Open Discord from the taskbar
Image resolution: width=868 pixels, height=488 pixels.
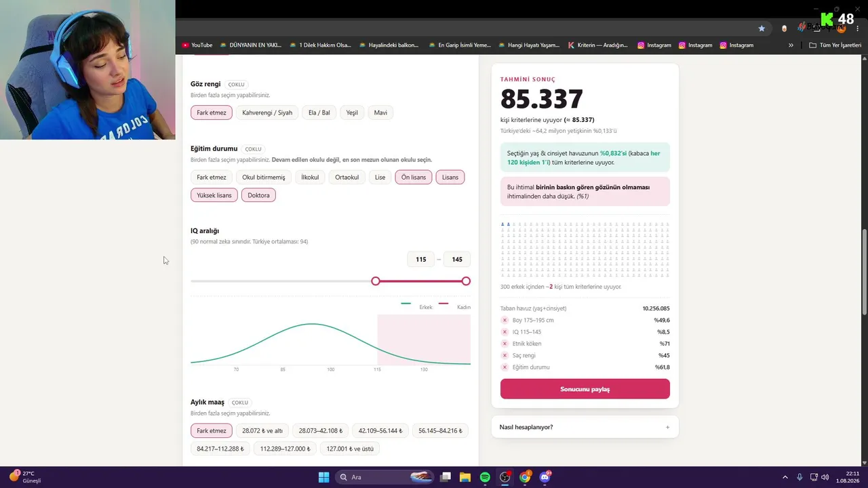545,477
